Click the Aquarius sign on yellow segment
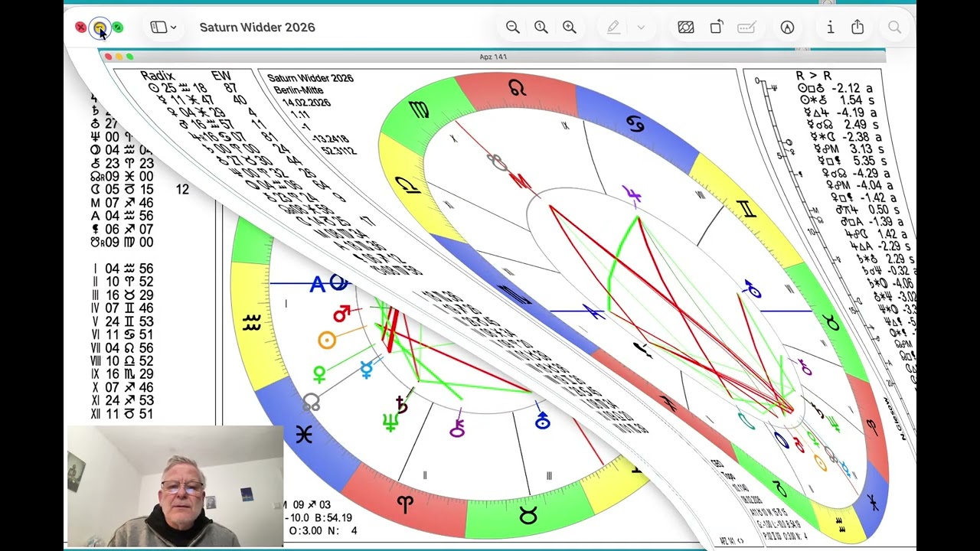This screenshot has width=980, height=551. point(252,323)
